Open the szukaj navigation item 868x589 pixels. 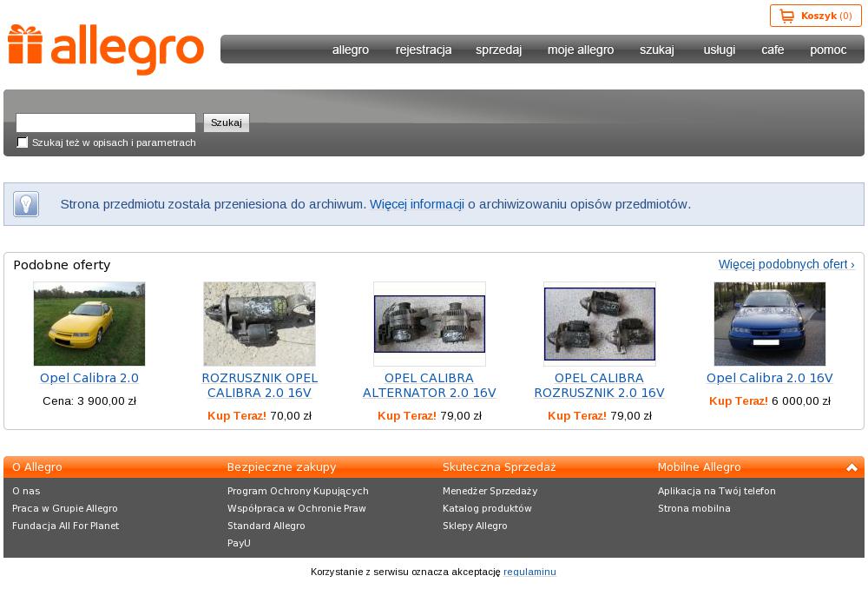pos(657,50)
